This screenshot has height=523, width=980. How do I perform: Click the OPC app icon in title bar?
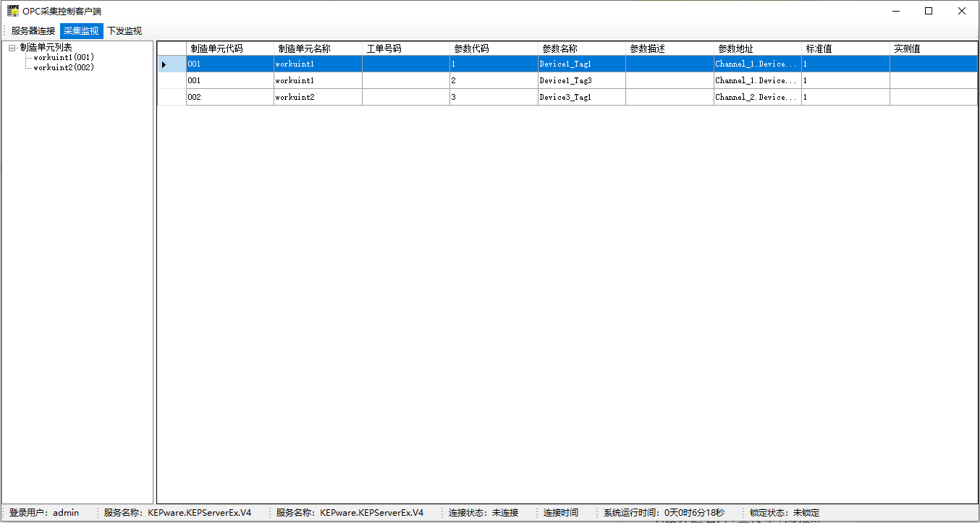coord(13,11)
